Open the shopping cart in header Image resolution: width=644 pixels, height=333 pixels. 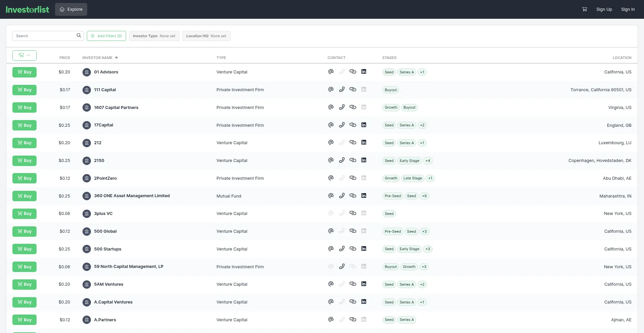coord(584,9)
